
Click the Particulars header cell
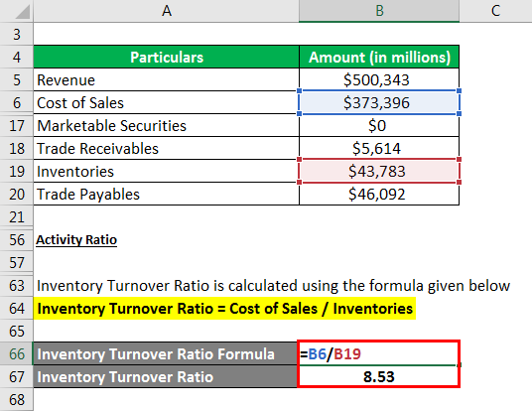tap(167, 57)
